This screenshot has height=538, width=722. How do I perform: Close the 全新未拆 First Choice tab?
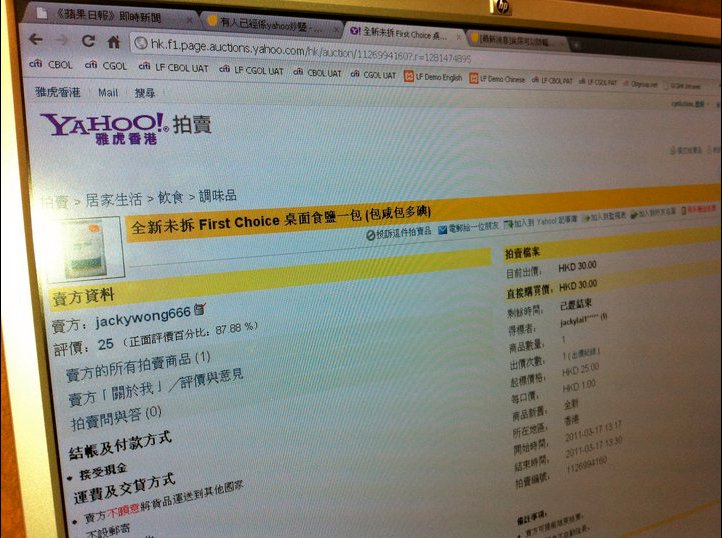[459, 37]
